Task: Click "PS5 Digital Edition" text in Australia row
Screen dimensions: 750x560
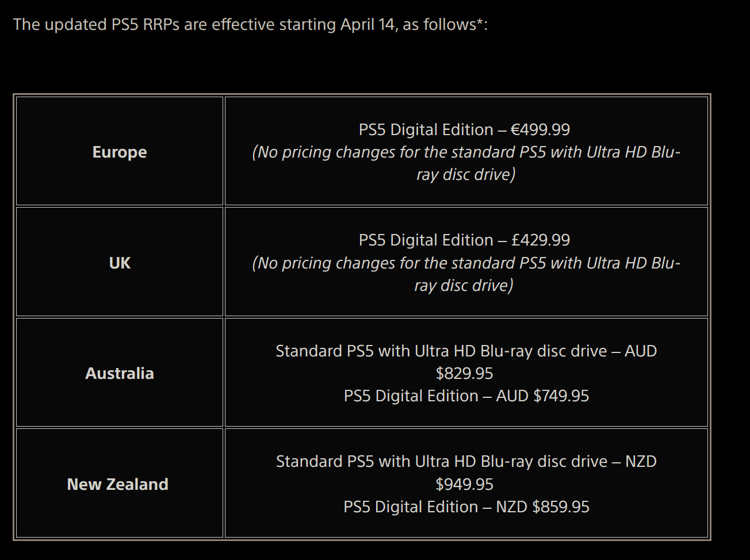Action: (411, 396)
